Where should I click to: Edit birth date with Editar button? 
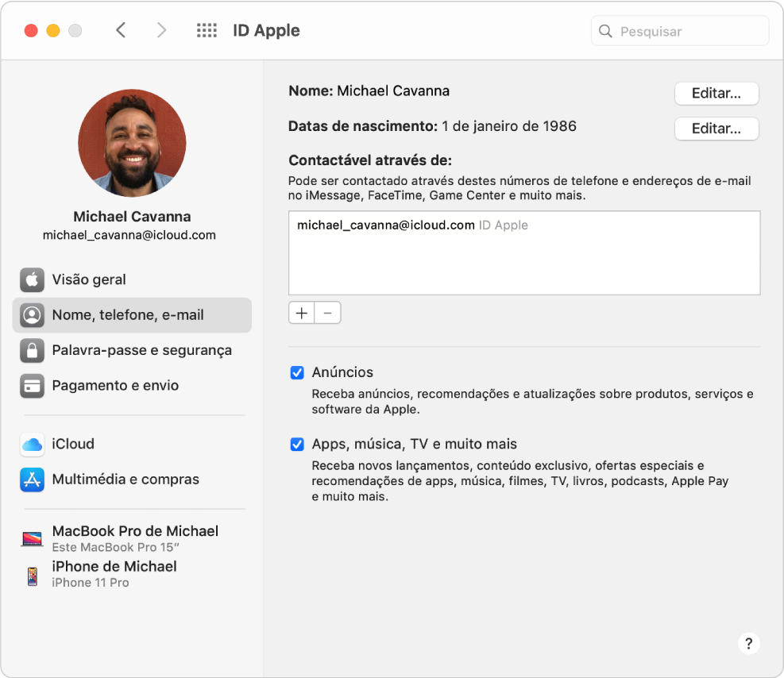[x=716, y=129]
